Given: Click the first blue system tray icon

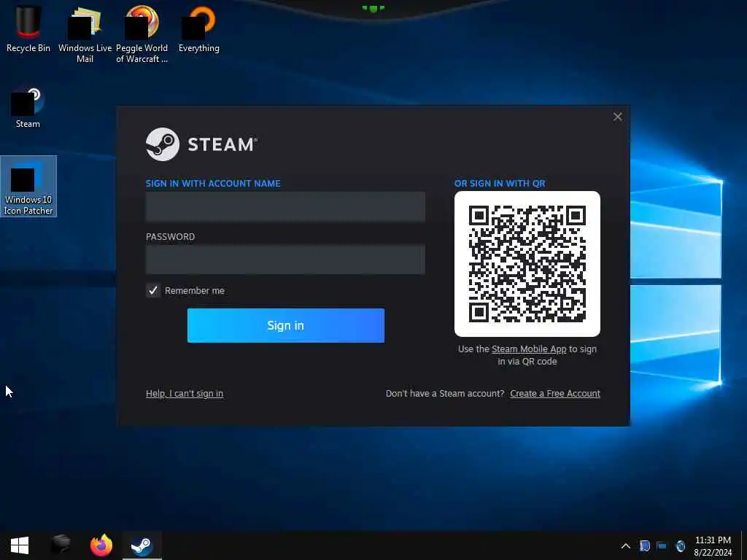Looking at the screenshot, I should [645, 545].
